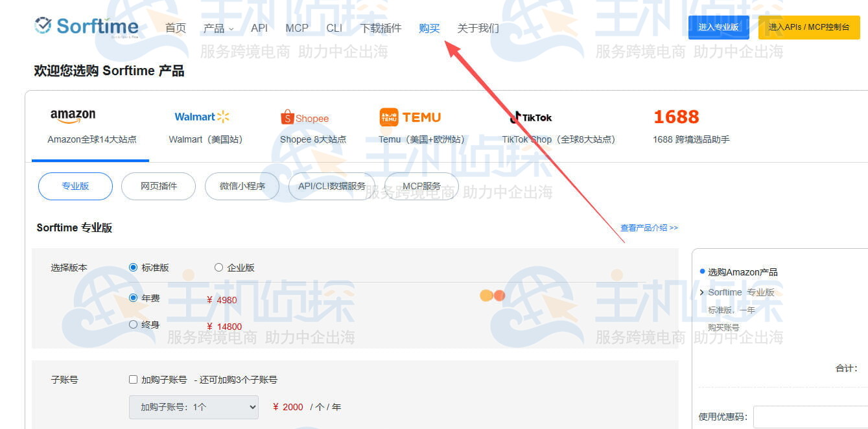Open the API nav item
Screen dimensions: 868x429
259,28
